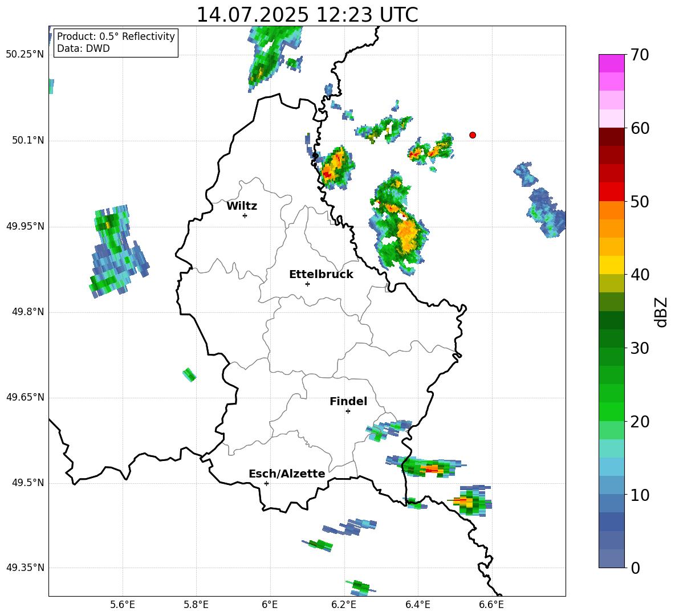
Task: Click the dBZ colorbar label
Action: pos(661,312)
